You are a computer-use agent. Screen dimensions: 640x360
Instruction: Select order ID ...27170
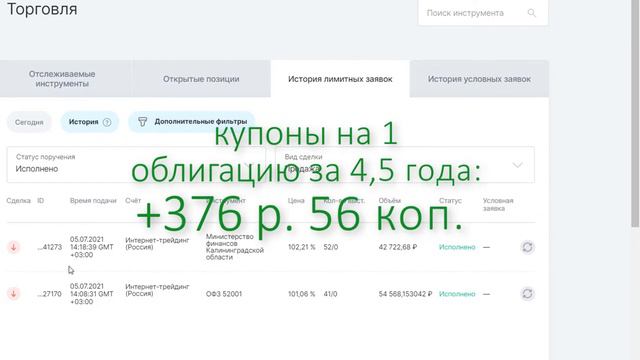point(49,293)
